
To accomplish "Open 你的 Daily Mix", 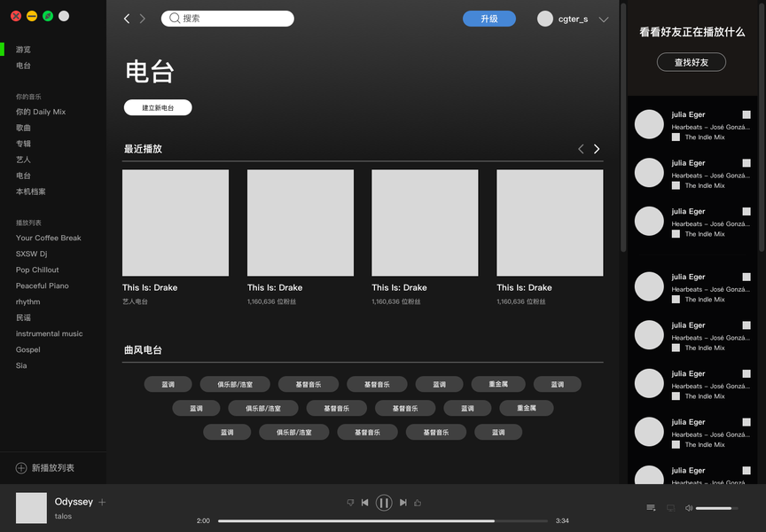I will coord(41,112).
